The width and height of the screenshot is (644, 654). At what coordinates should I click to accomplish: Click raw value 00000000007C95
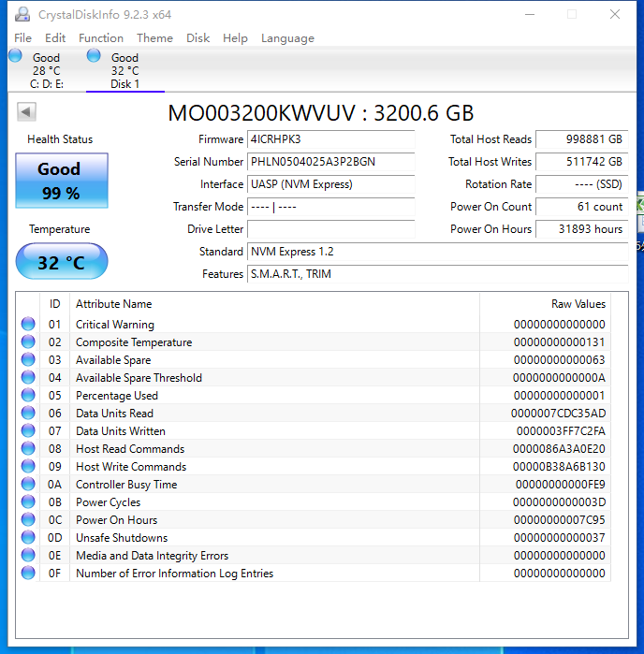(x=559, y=520)
